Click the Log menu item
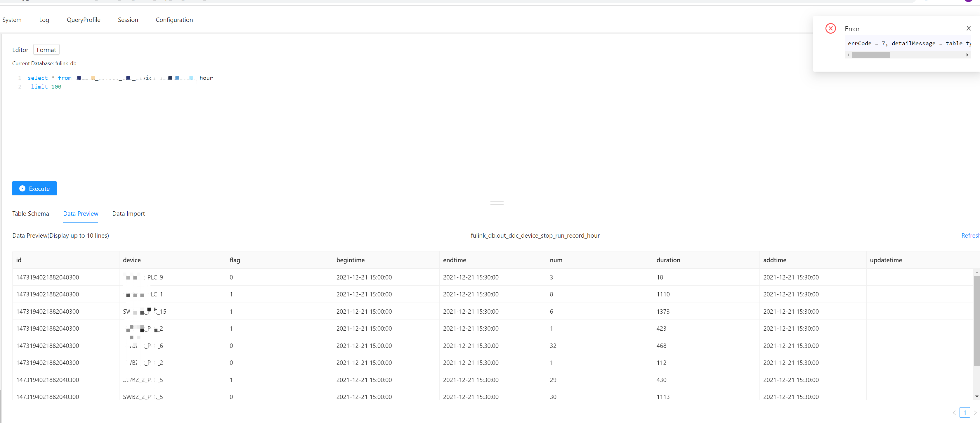 click(x=44, y=19)
